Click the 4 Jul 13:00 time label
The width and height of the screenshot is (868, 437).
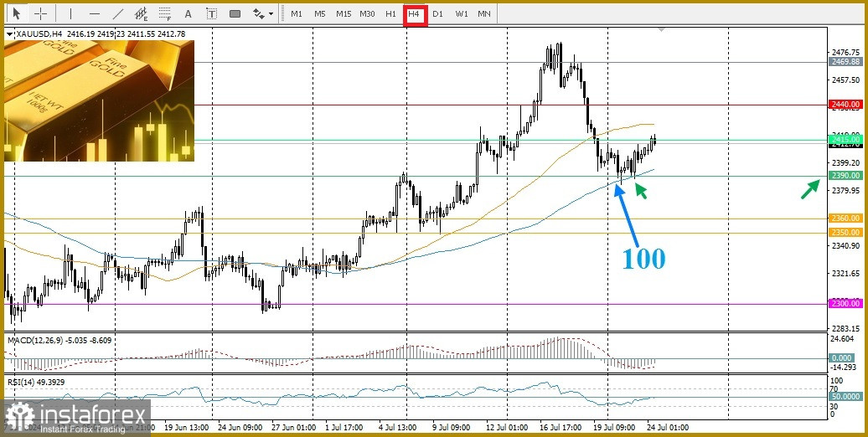point(397,428)
